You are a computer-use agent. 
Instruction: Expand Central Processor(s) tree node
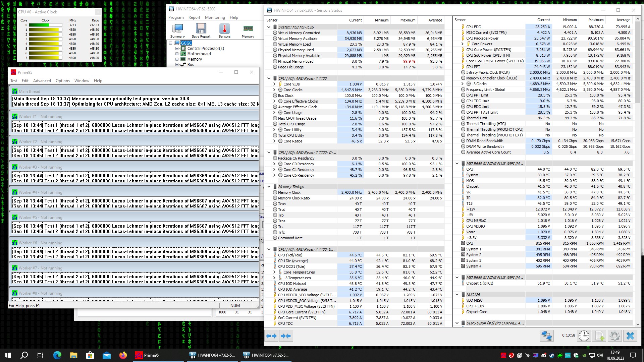click(177, 49)
